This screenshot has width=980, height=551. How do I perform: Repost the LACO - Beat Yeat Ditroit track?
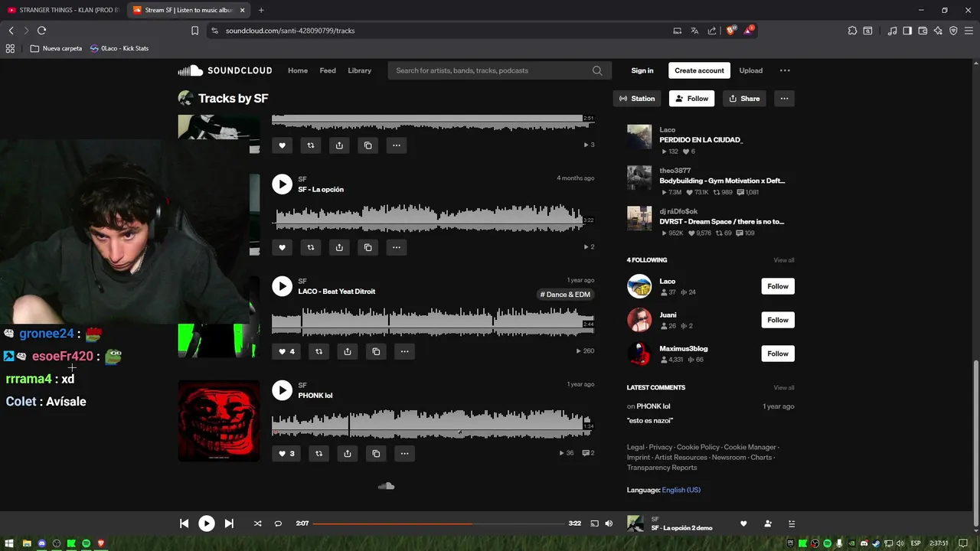point(319,351)
